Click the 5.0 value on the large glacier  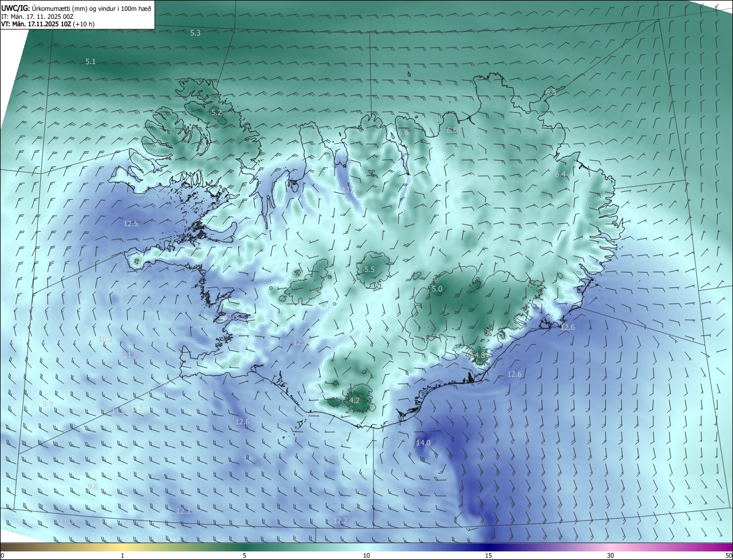coord(437,290)
